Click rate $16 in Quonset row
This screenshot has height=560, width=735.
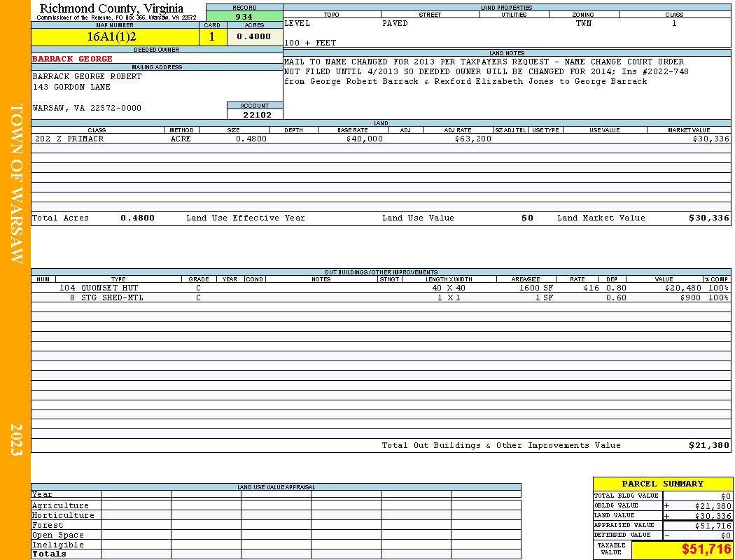point(591,288)
